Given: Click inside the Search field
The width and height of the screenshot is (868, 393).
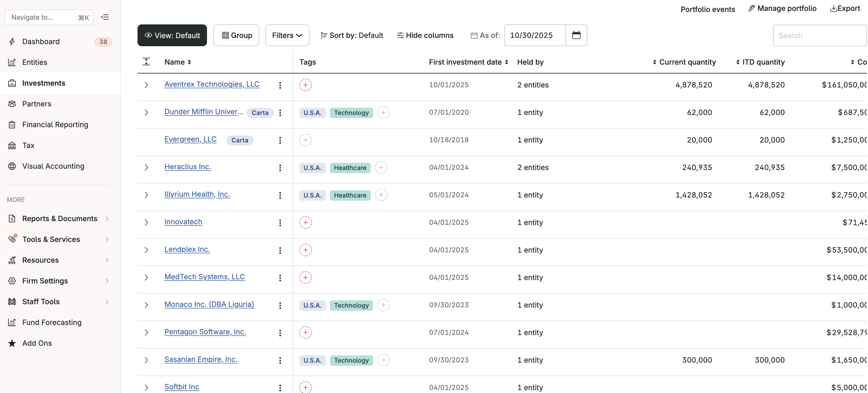Looking at the screenshot, I should pyautogui.click(x=819, y=35).
